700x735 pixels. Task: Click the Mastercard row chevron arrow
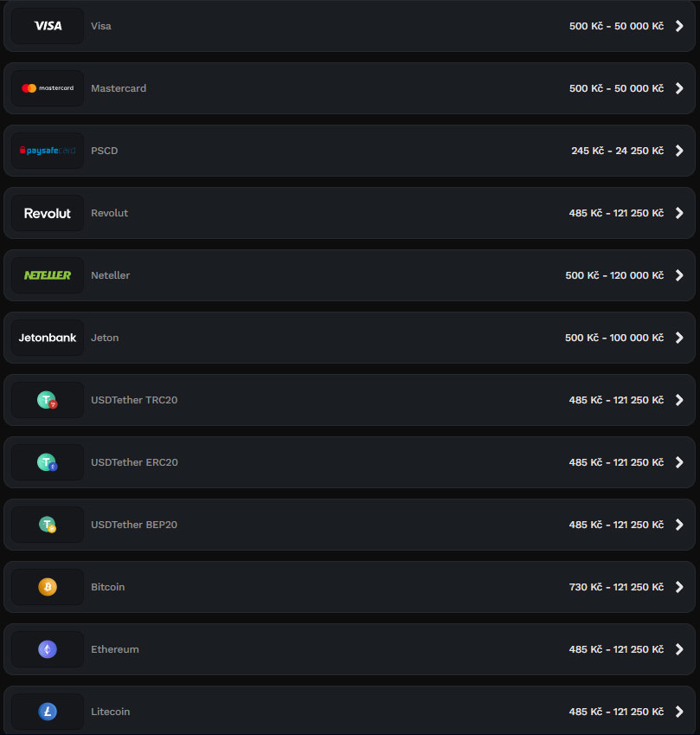click(x=679, y=88)
